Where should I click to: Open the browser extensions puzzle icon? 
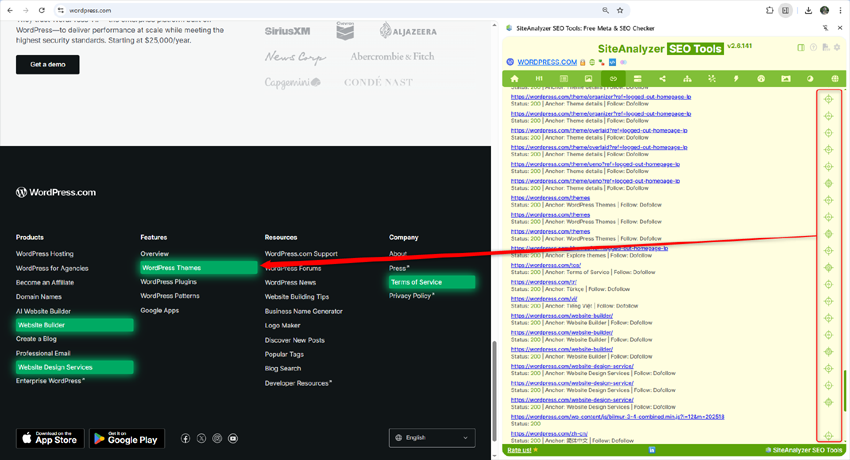click(x=770, y=10)
